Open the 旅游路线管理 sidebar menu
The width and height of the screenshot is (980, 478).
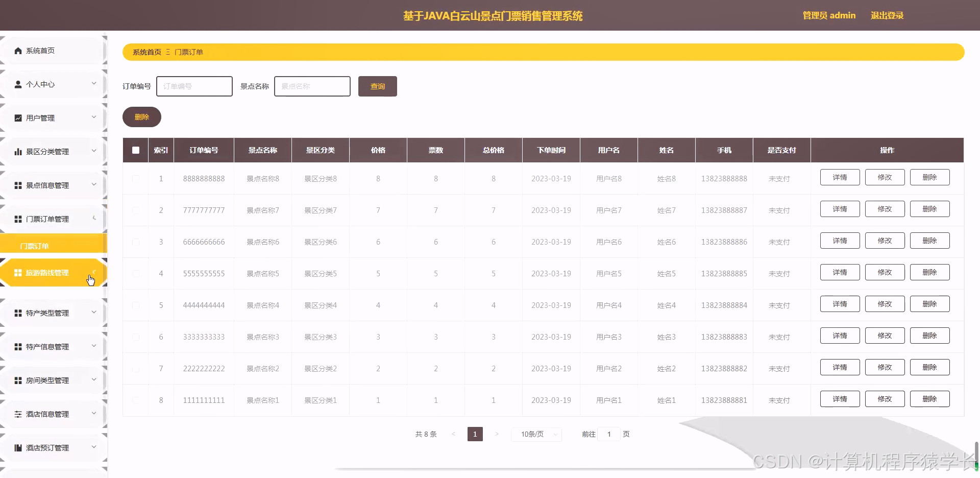pyautogui.click(x=53, y=273)
